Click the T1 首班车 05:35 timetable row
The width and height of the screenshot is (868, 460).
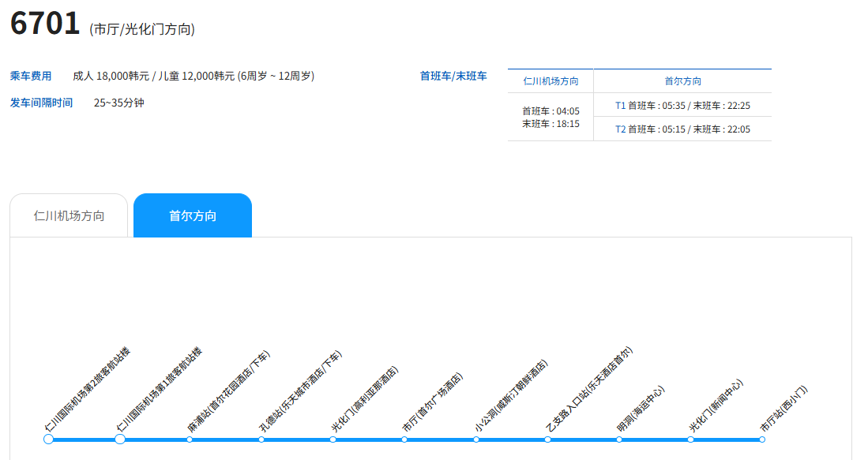click(x=682, y=105)
